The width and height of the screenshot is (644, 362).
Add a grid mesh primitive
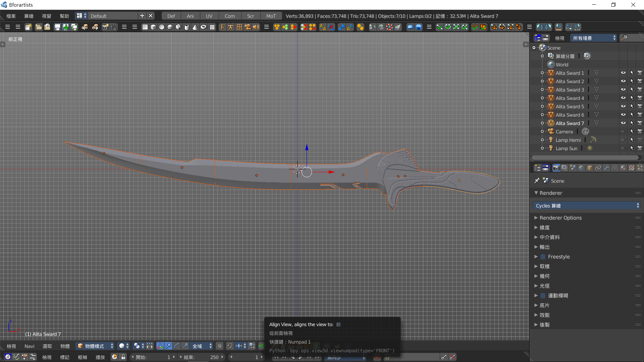[x=212, y=27]
